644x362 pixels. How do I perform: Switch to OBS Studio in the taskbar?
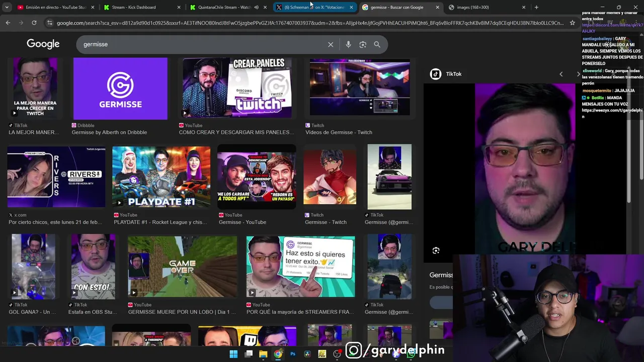[337, 354]
